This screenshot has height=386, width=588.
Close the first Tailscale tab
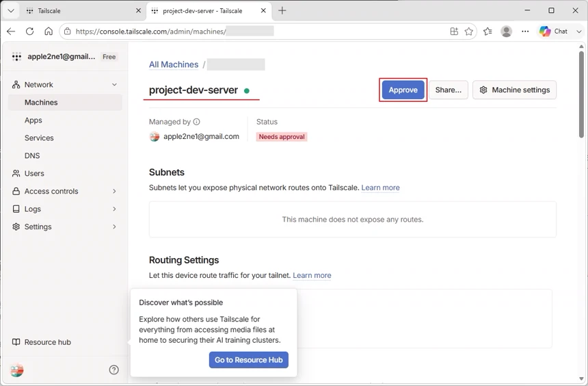point(138,10)
